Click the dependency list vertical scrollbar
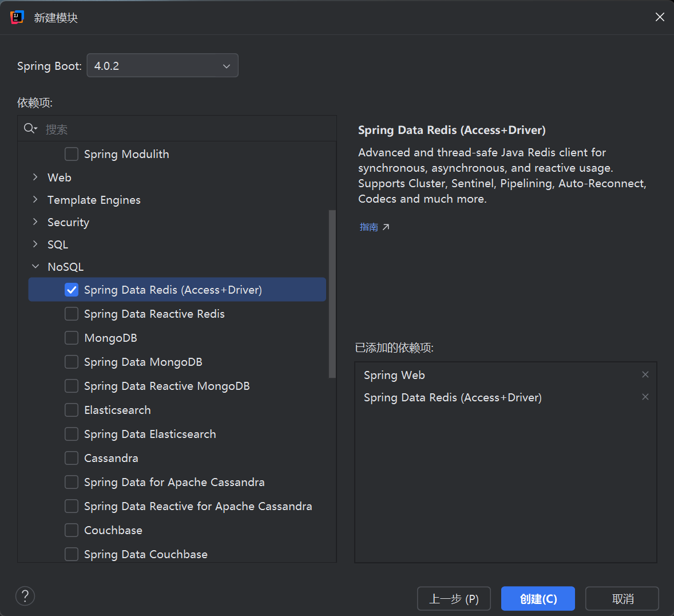 tap(332, 294)
